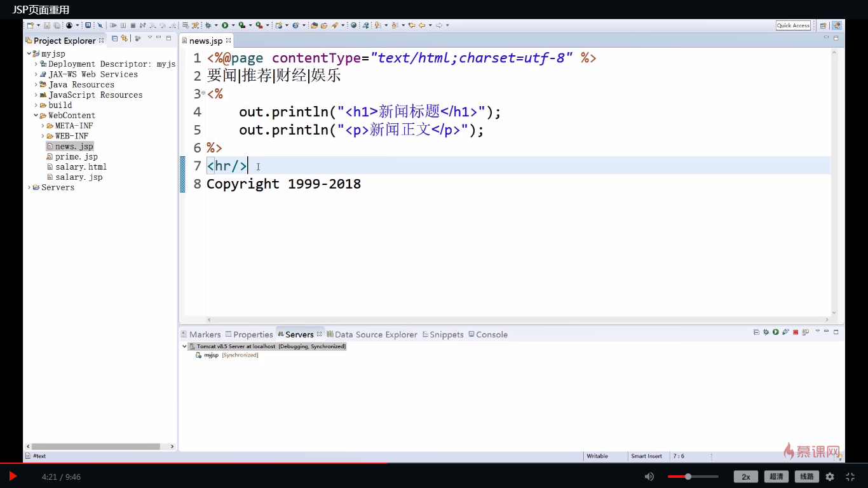Click the Terminate toolbar icon in main toolbar
Image resolution: width=868 pixels, height=488 pixels.
click(133, 25)
